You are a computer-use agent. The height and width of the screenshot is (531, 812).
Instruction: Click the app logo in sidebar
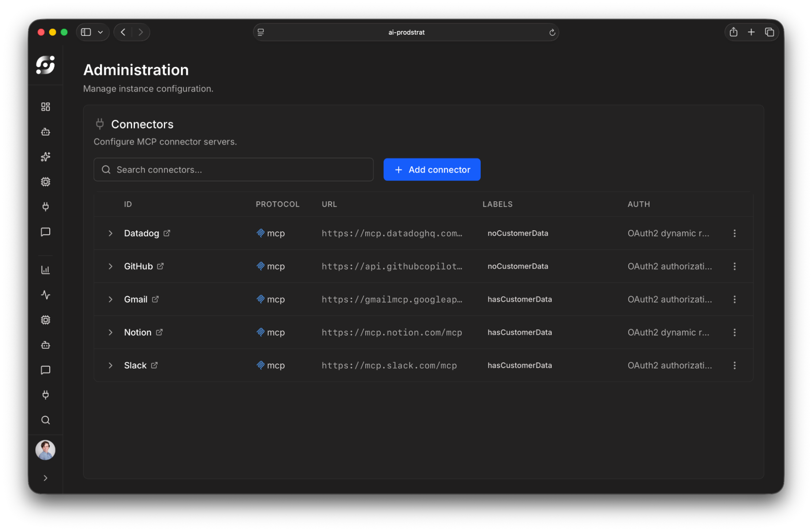point(45,65)
